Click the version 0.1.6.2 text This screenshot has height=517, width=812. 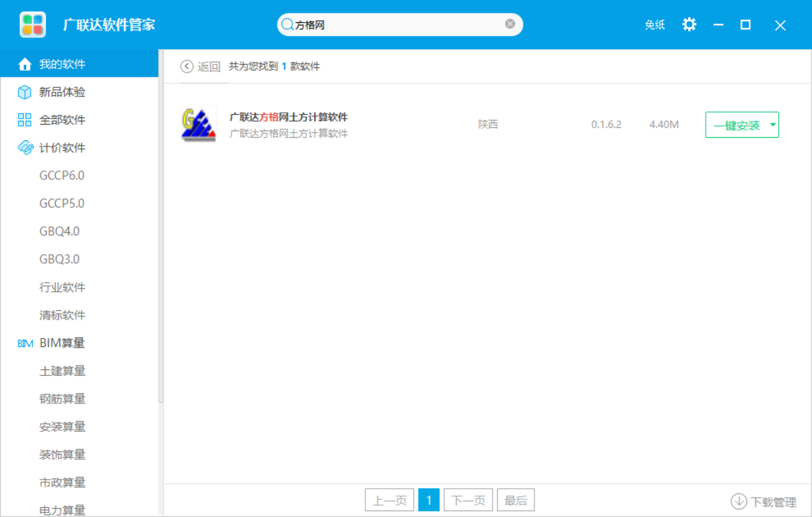[606, 125]
